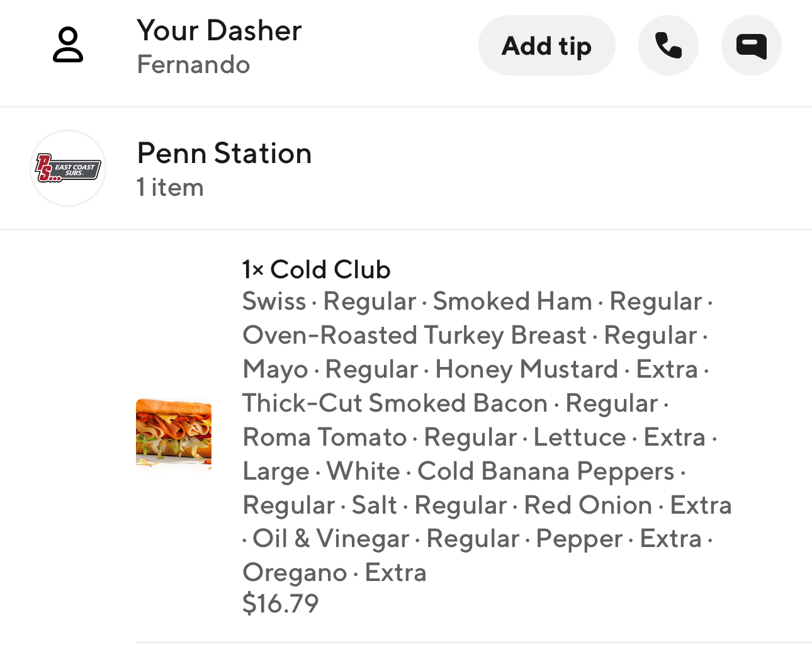The image size is (812, 649).
Task: Select the Your Dasher heading
Action: point(219,30)
